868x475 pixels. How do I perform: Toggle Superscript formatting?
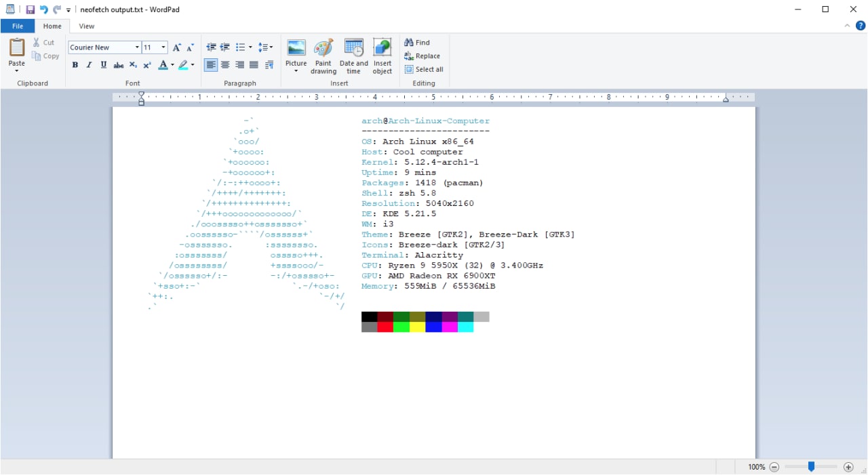147,65
